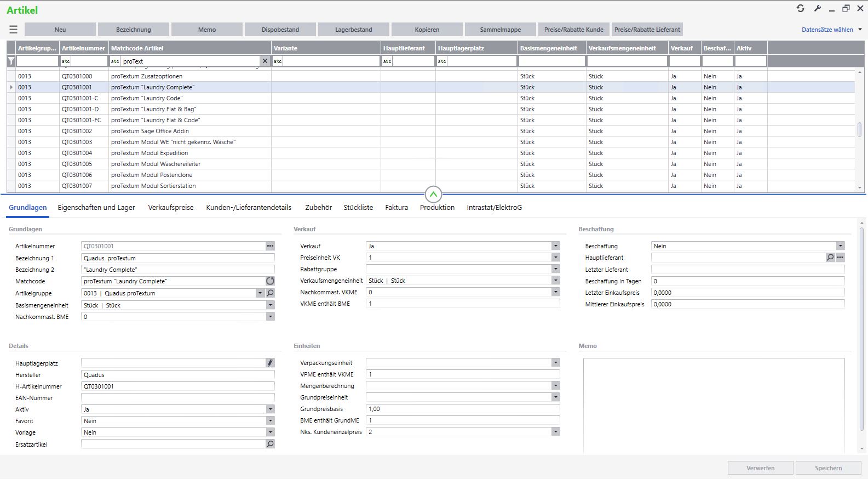Open the Verpackungseinheit dropdown
Image resolution: width=868 pixels, height=479 pixels.
555,363
